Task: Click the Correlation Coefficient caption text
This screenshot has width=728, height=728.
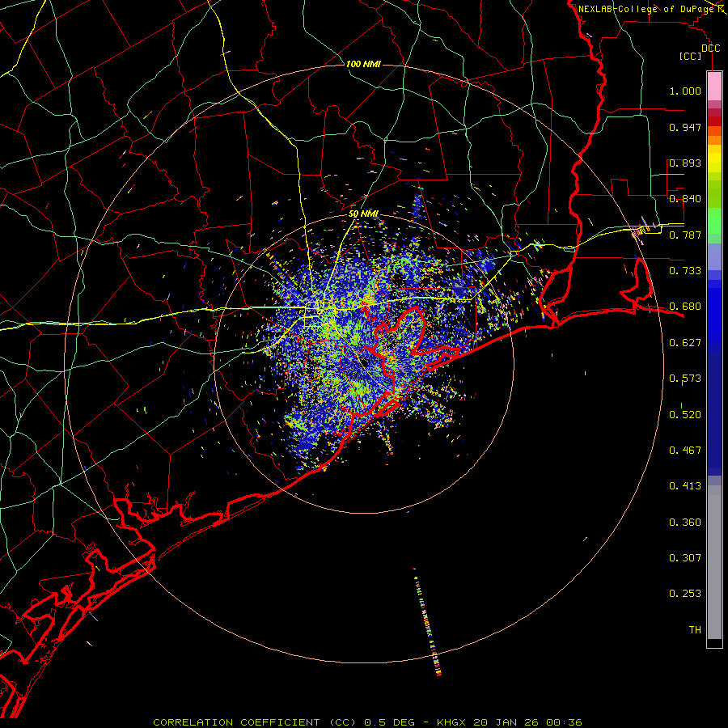Action: tap(367, 722)
